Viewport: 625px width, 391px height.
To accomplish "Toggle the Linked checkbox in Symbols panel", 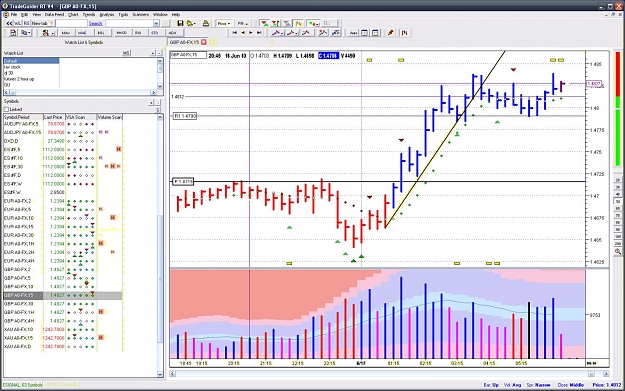I will click(6, 109).
